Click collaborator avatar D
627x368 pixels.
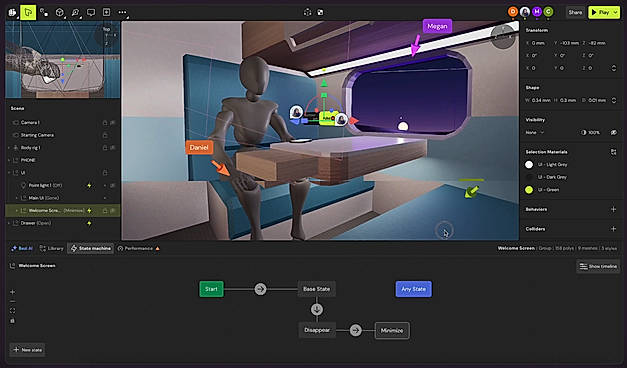(x=513, y=12)
